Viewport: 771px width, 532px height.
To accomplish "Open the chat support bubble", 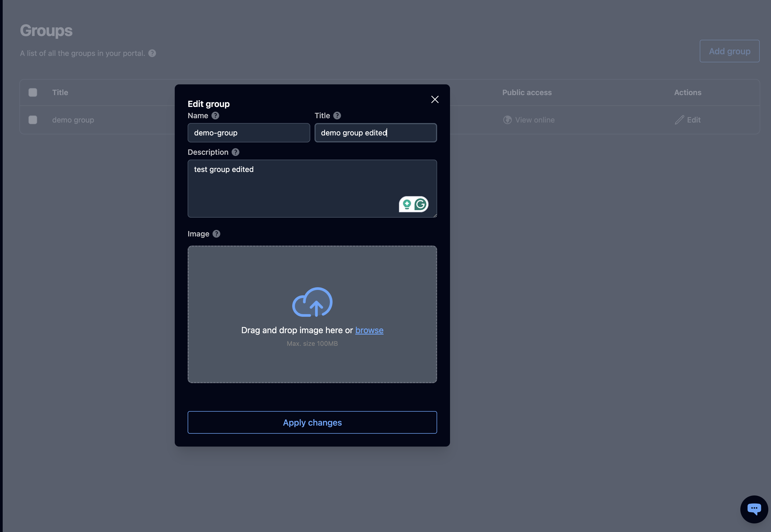I will tap(754, 509).
